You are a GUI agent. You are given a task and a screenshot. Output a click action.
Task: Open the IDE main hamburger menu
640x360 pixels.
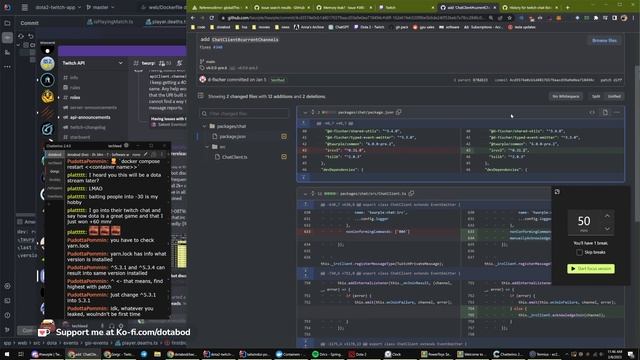click(x=24, y=7)
